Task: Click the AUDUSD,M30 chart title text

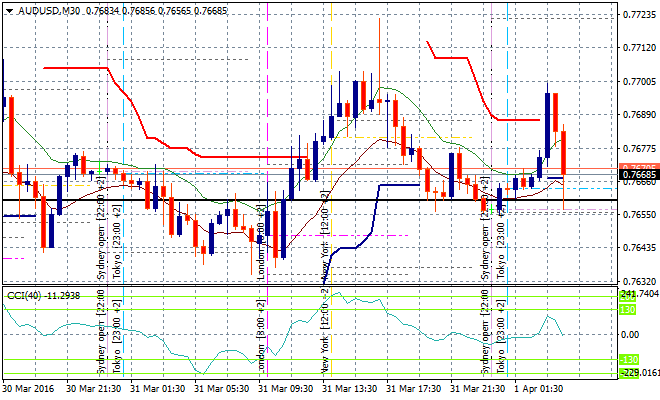Action: tap(51, 9)
